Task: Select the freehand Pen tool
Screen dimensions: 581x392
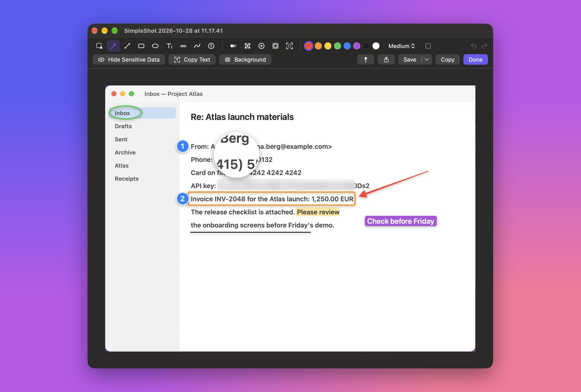Action: (x=197, y=46)
